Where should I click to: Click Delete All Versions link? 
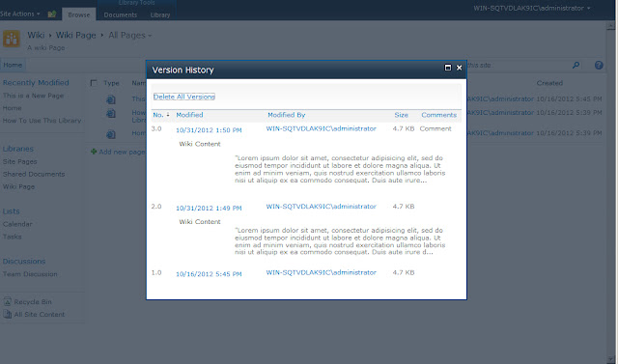pos(184,97)
